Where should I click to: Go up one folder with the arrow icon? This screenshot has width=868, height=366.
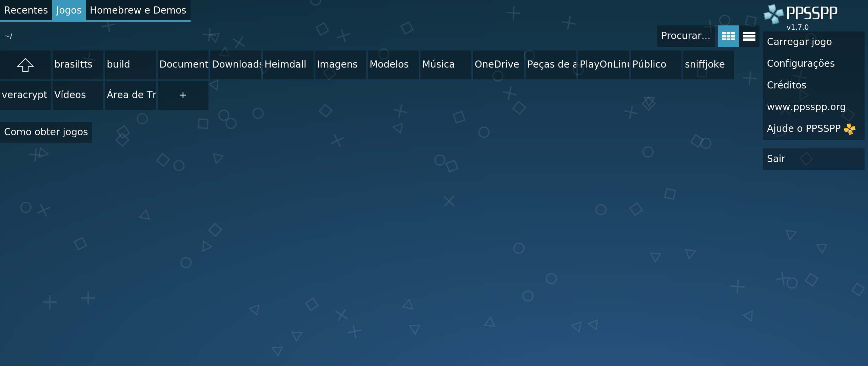click(x=25, y=65)
